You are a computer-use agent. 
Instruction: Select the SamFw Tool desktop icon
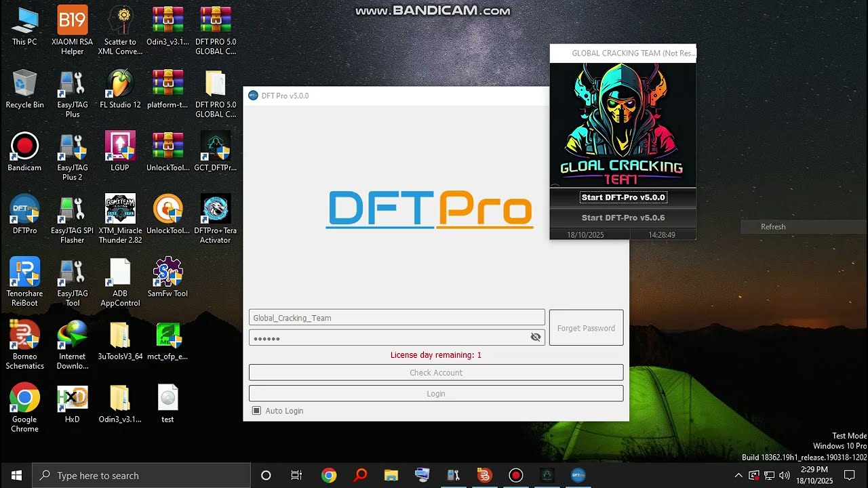point(167,277)
